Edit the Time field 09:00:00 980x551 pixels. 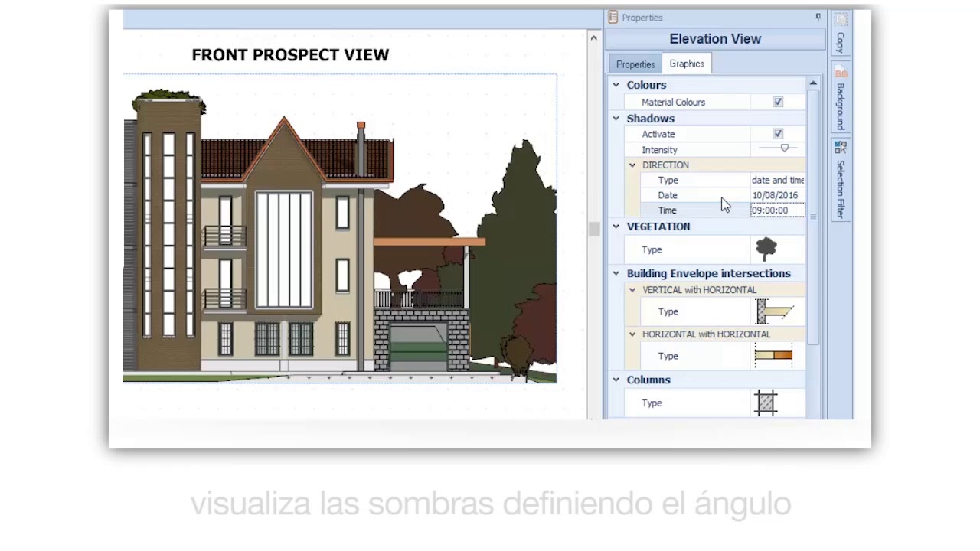coord(777,210)
